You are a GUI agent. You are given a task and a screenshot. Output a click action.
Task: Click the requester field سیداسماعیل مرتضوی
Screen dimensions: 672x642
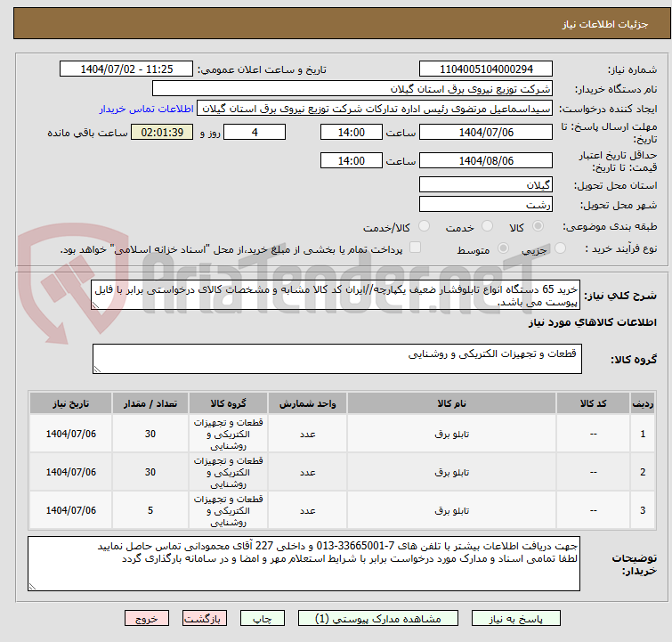click(x=375, y=109)
